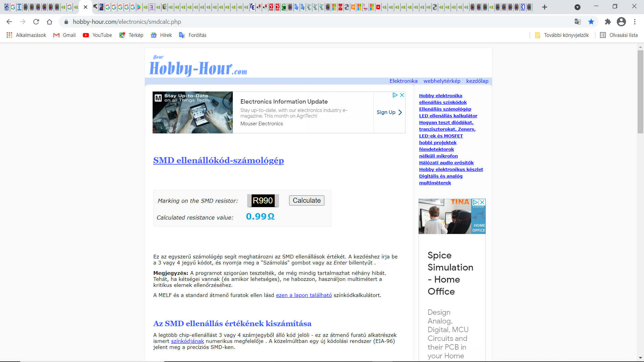
Task: Click the bookmark star icon
Action: point(591,22)
